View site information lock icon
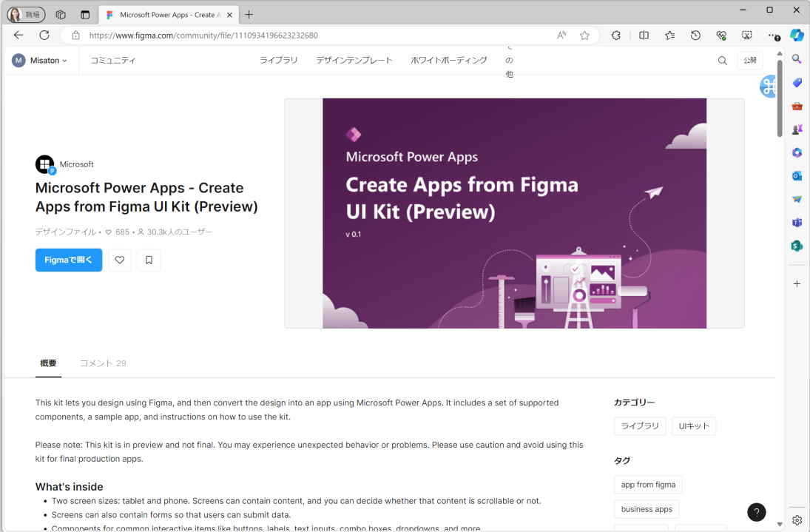Viewport: 810px width, 532px height. pos(76,35)
